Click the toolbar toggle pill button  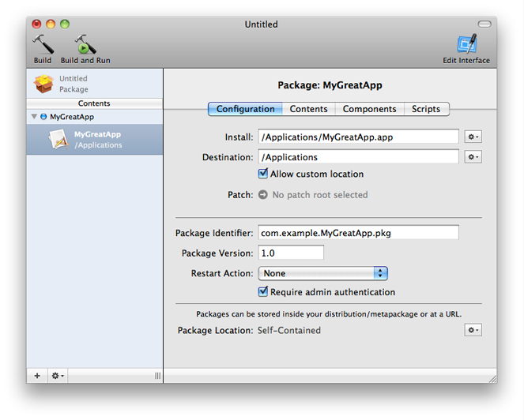pyautogui.click(x=484, y=24)
